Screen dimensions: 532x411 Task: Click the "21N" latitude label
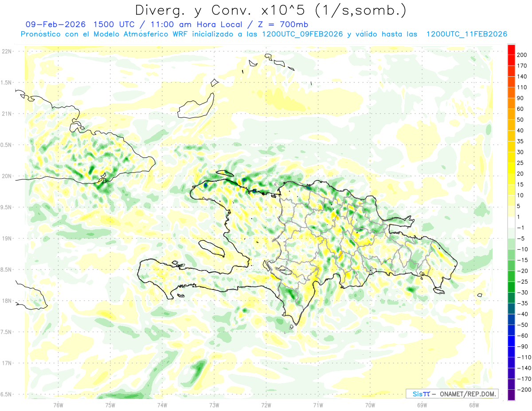pos(6,114)
